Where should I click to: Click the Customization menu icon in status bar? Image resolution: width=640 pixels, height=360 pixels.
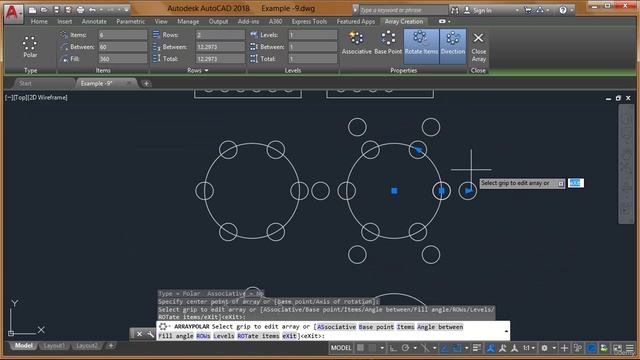click(630, 348)
